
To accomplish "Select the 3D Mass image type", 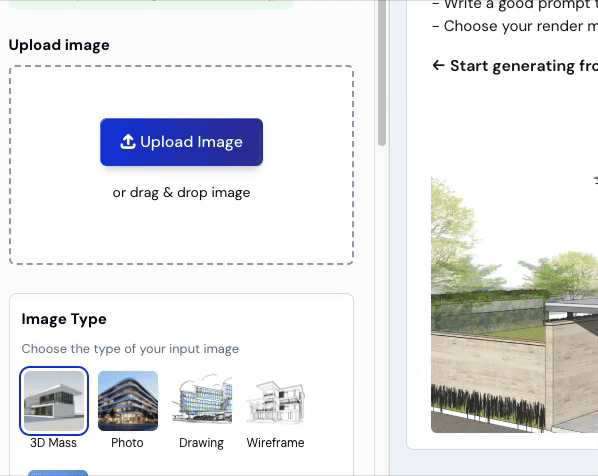I will click(54, 401).
